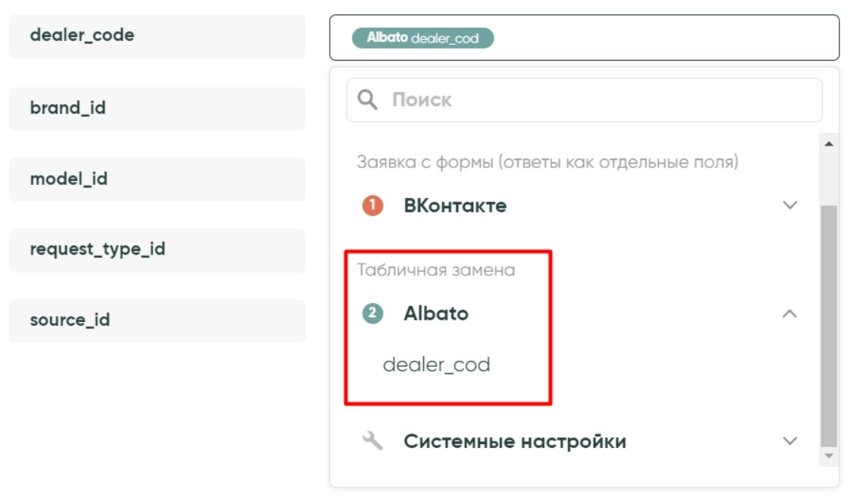
Task: Open the Системные настройки entry
Action: point(514,441)
